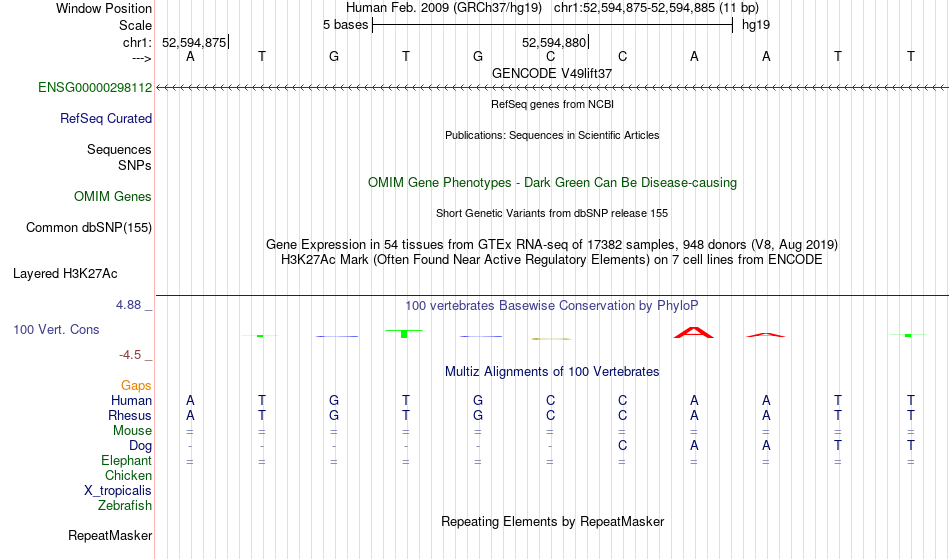The width and height of the screenshot is (950, 559).
Task: Click the olive-colored PhyloP bar
Action: [x=551, y=339]
